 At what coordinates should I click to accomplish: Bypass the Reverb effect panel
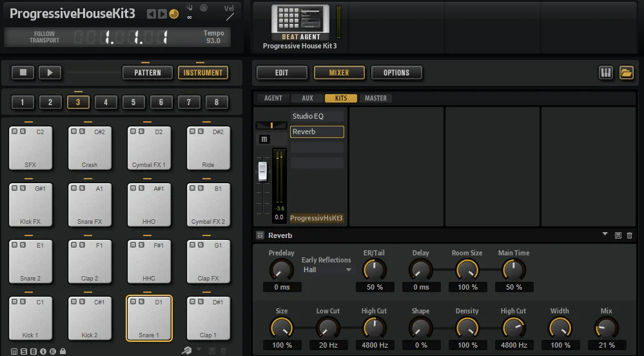point(260,235)
